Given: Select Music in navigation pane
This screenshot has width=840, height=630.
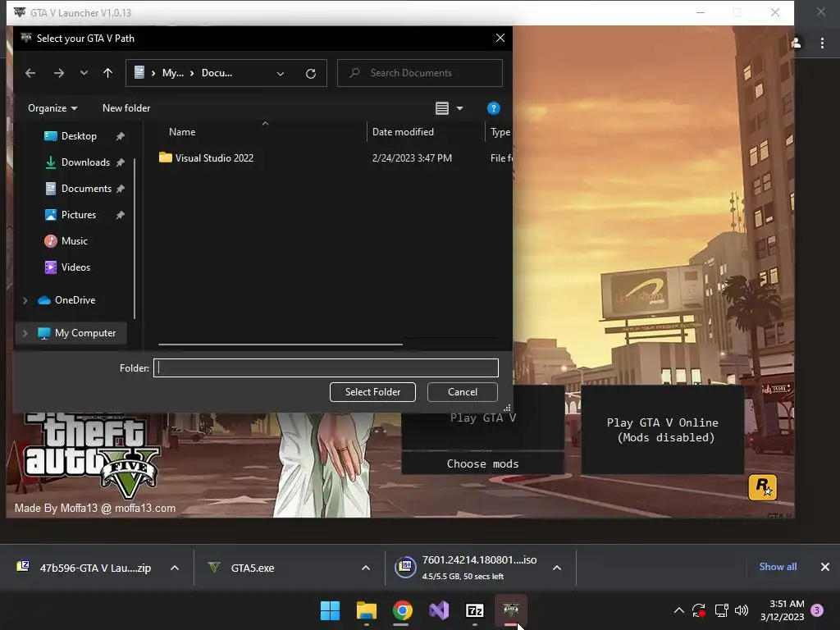Looking at the screenshot, I should tap(75, 241).
